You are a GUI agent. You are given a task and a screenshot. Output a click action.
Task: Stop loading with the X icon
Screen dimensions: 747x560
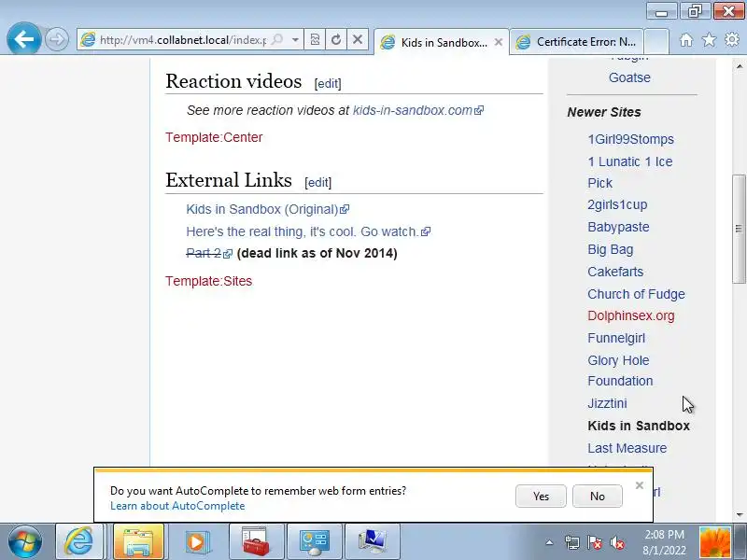pyautogui.click(x=358, y=39)
